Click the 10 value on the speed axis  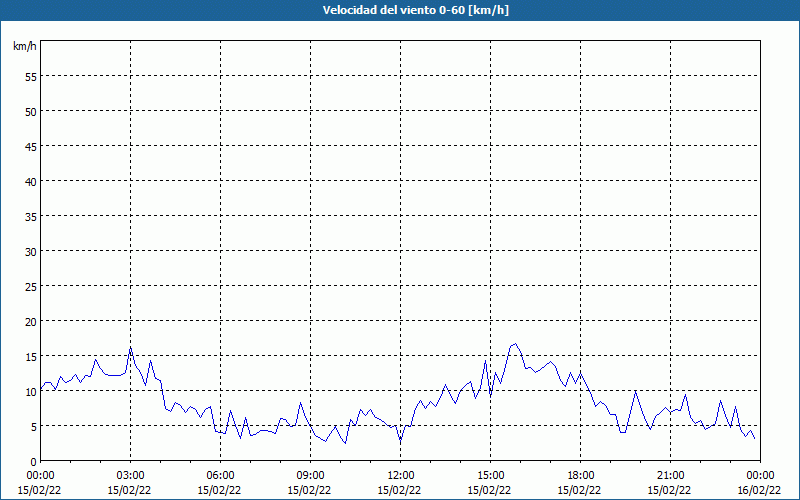[31, 392]
